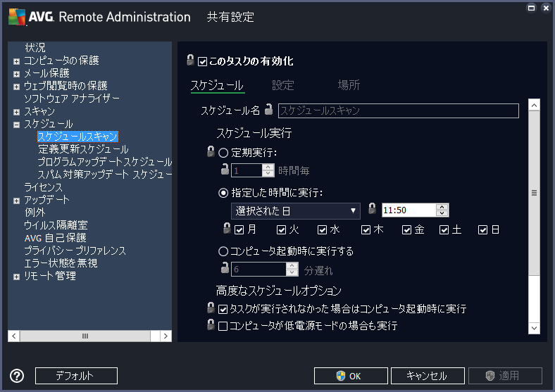Screen dimensions: 555x392
Task: Expand the リモート管理 tree node
Action: 16,277
